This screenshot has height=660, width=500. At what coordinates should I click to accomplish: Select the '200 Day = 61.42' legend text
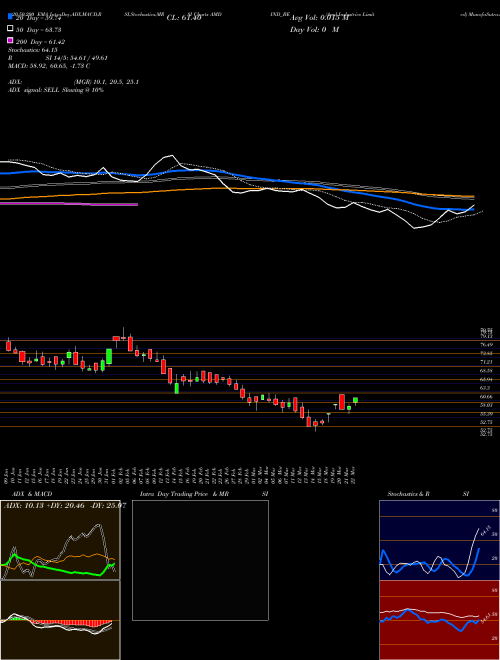[40, 42]
